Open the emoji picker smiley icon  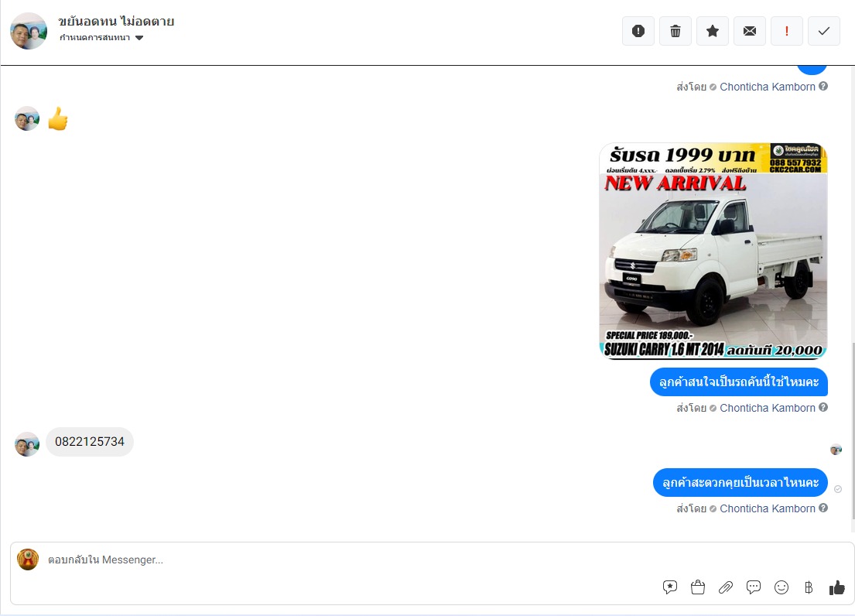(x=781, y=587)
